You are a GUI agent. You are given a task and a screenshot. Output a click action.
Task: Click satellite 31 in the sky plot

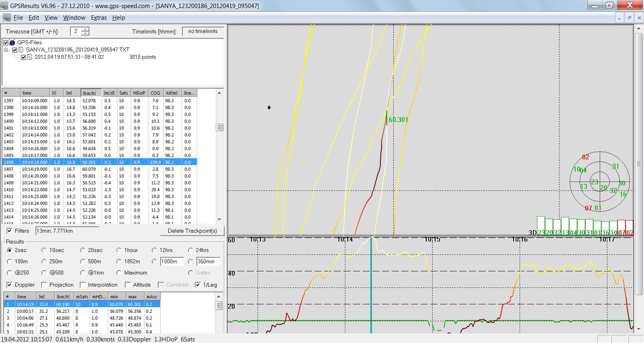click(x=615, y=166)
